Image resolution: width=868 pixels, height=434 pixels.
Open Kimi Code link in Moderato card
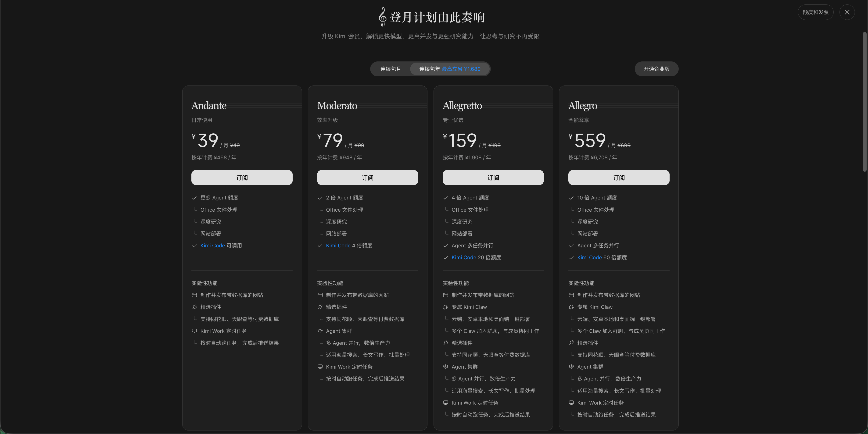[338, 245]
